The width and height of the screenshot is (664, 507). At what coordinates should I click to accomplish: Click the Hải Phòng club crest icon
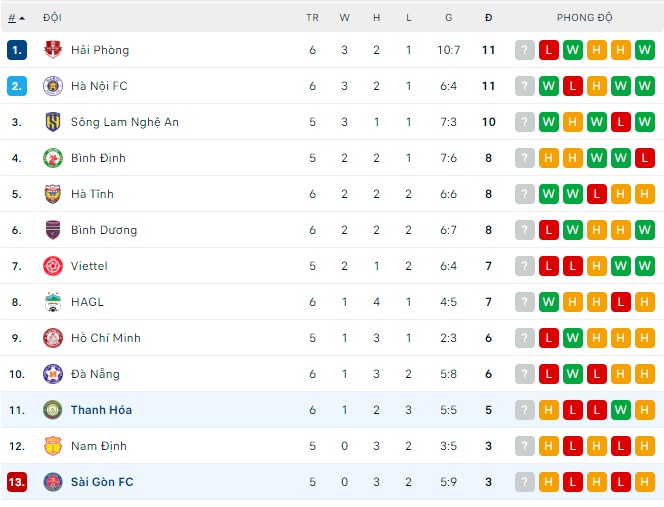[53, 50]
